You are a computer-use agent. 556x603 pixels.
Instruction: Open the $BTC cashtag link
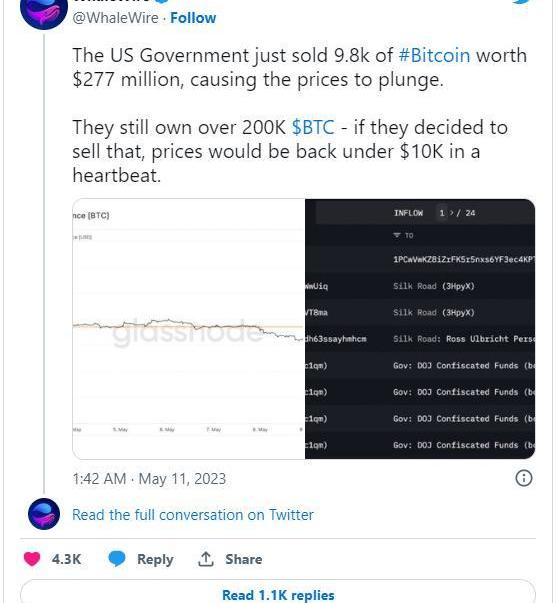313,127
